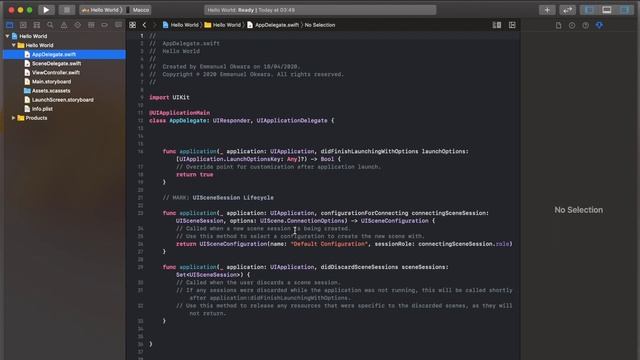Show the File inspector
Image resolution: width=640 pixels, height=360 pixels.
558,25
